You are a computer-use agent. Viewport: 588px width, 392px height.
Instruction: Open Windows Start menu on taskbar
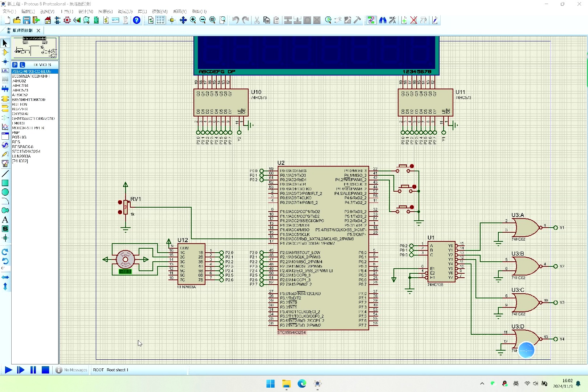[x=270, y=384]
